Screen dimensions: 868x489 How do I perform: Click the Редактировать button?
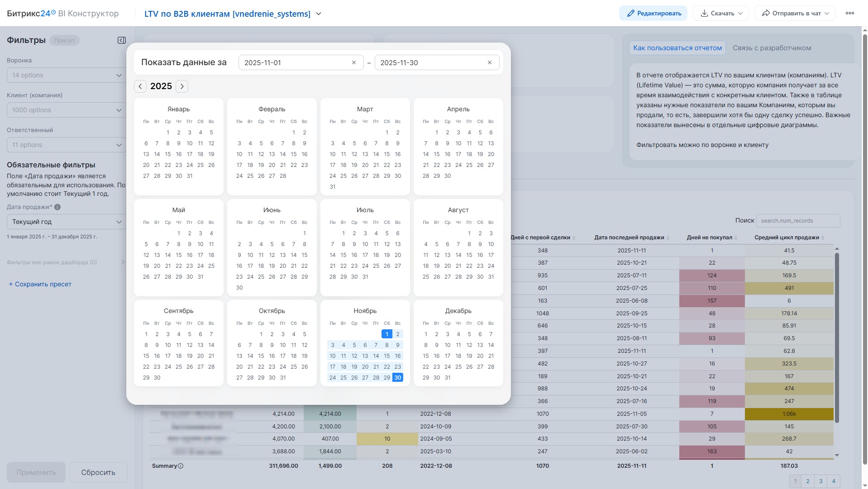[x=653, y=13]
